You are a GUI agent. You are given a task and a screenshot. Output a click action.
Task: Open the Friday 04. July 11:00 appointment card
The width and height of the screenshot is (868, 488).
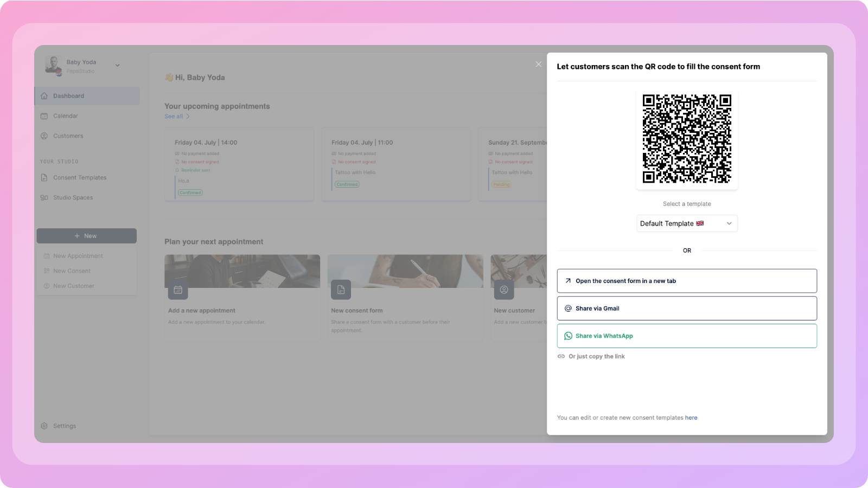[x=396, y=165]
